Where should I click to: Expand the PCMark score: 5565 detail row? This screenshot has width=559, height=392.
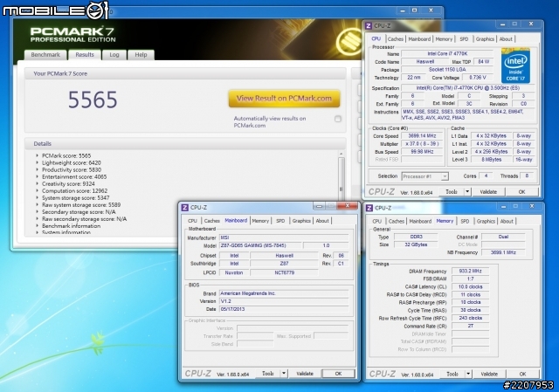coord(37,155)
